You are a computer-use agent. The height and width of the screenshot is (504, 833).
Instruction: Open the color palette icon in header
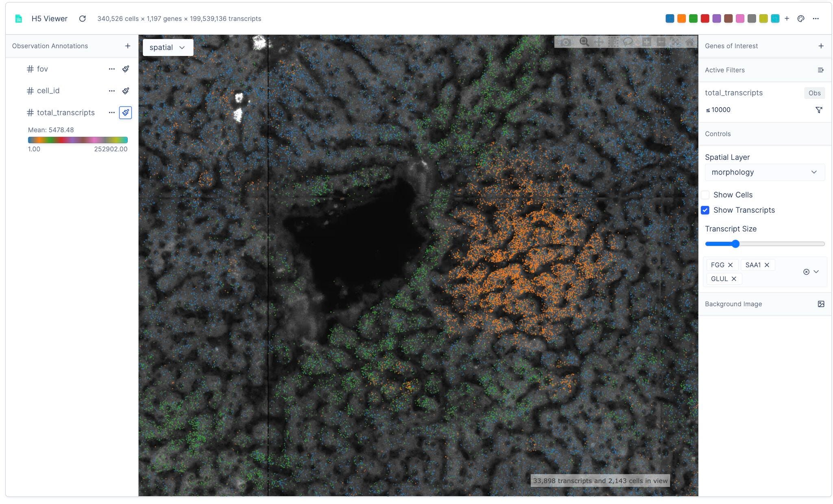pos(800,19)
